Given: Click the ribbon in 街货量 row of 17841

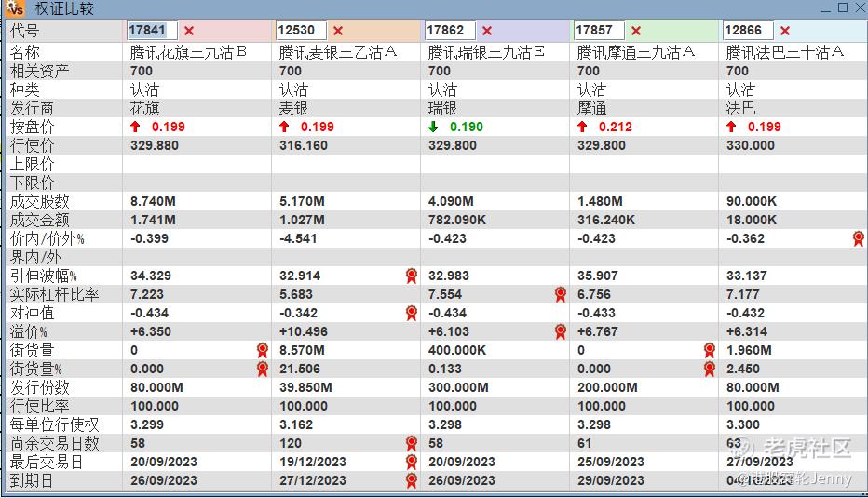Looking at the screenshot, I should (263, 350).
